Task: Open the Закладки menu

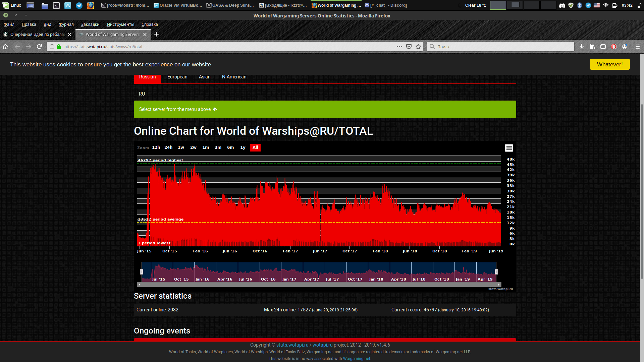Action: click(90, 24)
